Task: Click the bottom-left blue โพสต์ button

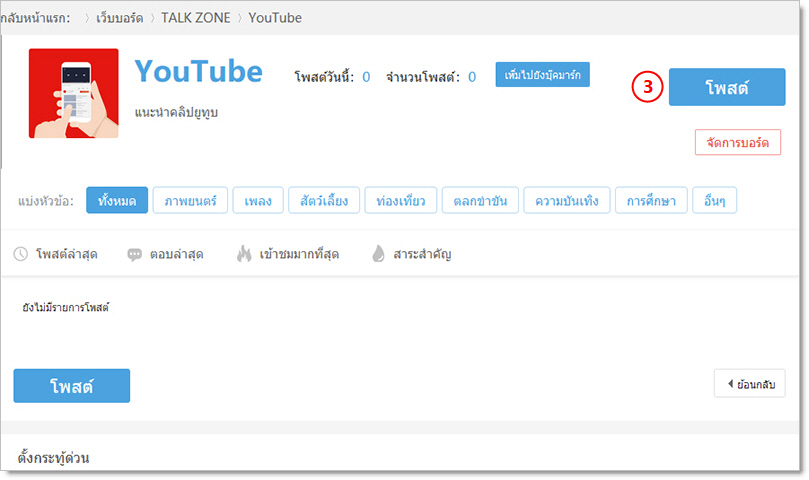Action: click(72, 386)
